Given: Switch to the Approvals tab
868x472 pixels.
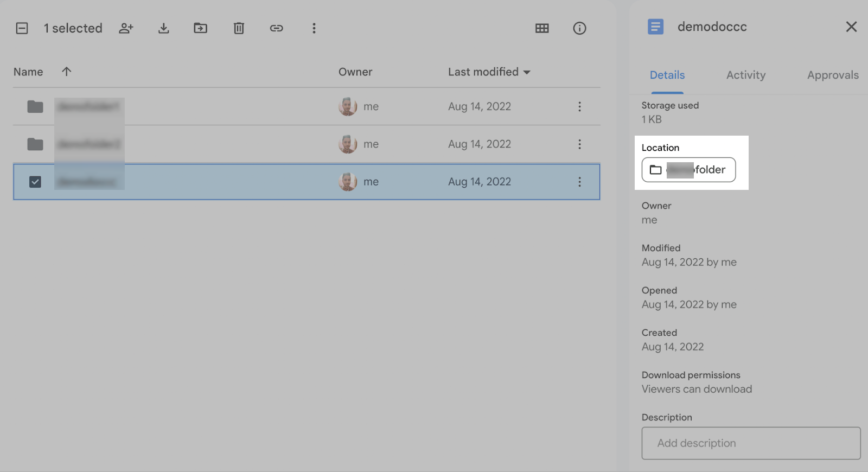Looking at the screenshot, I should (x=832, y=75).
